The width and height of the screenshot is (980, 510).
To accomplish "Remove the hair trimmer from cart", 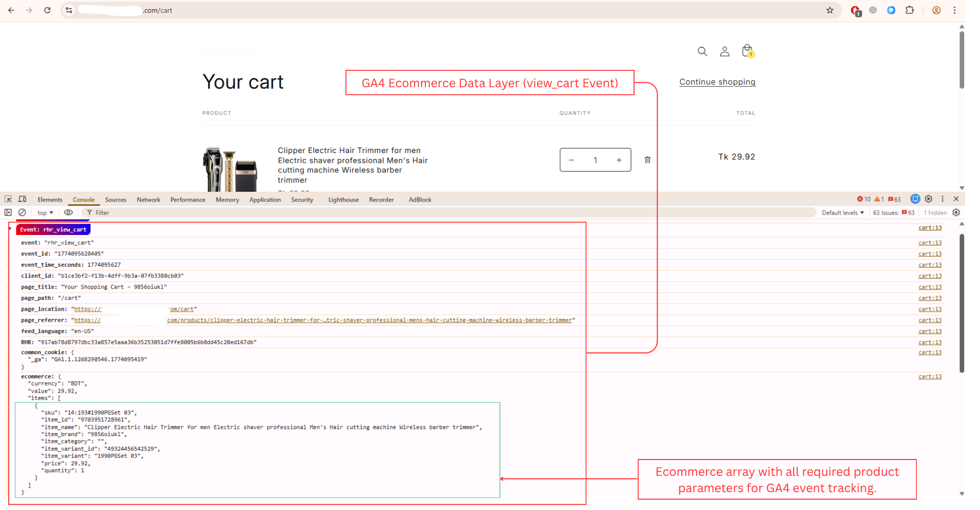I will (648, 160).
